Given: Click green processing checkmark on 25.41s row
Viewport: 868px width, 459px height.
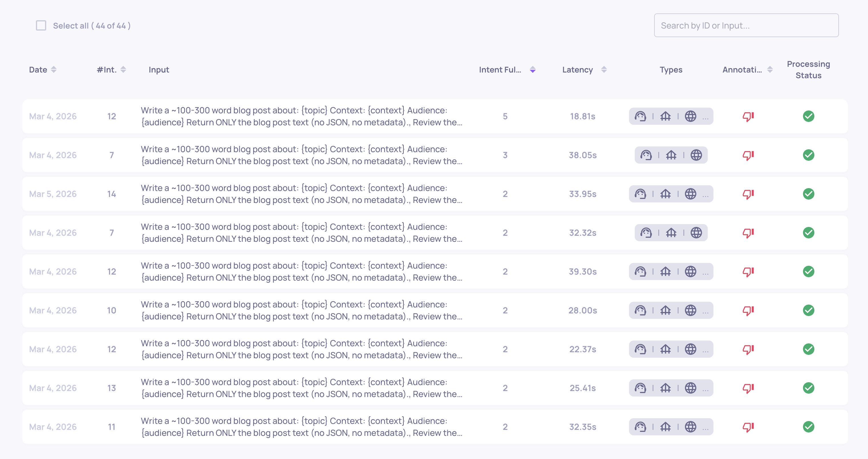Looking at the screenshot, I should (808, 388).
